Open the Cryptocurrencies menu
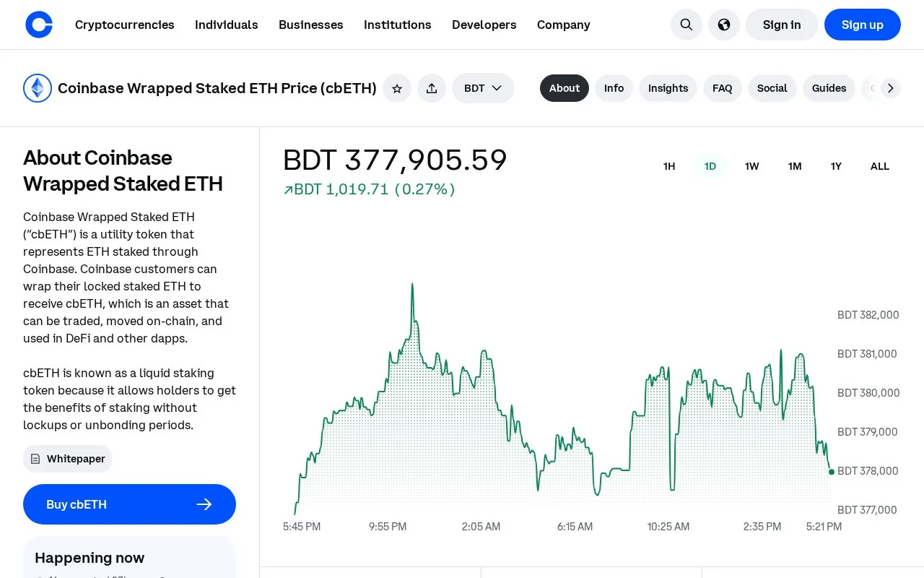924x578 pixels. 125,25
